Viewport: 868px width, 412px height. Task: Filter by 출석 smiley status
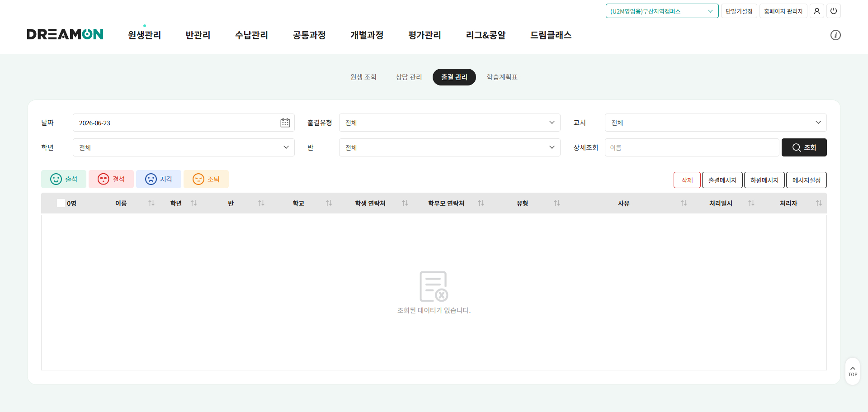[64, 179]
